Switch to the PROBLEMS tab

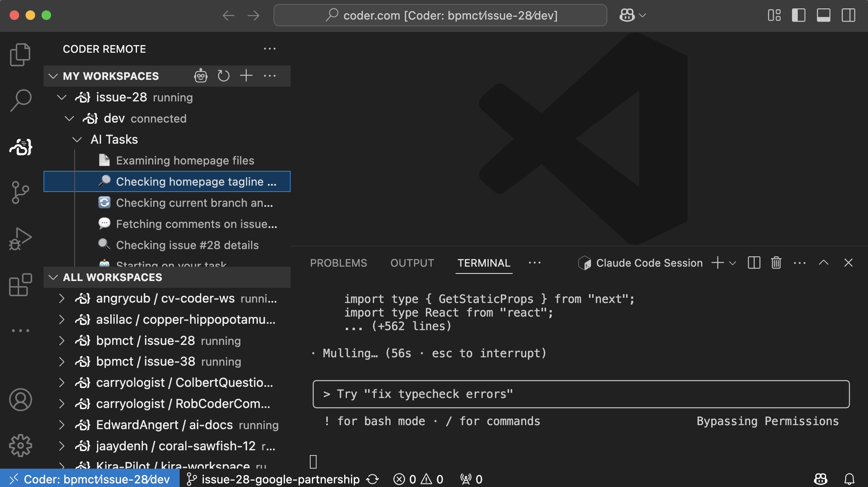[338, 263]
